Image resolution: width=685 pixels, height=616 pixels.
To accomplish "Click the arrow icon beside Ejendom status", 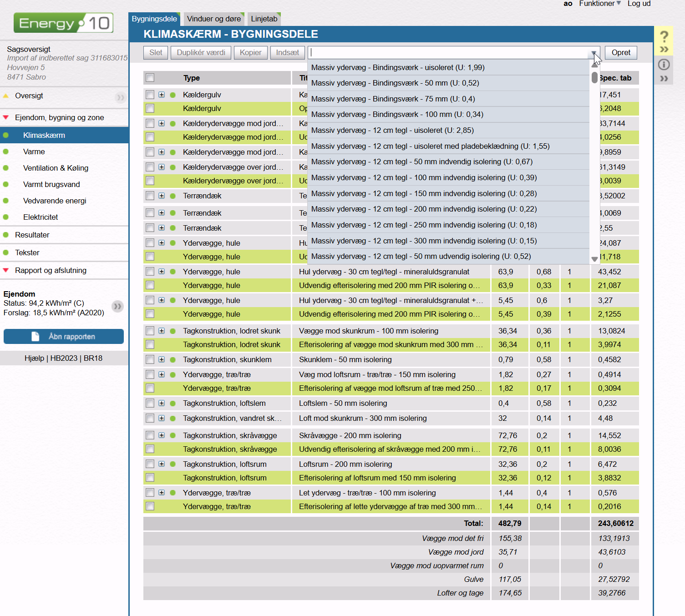I will coord(117,306).
